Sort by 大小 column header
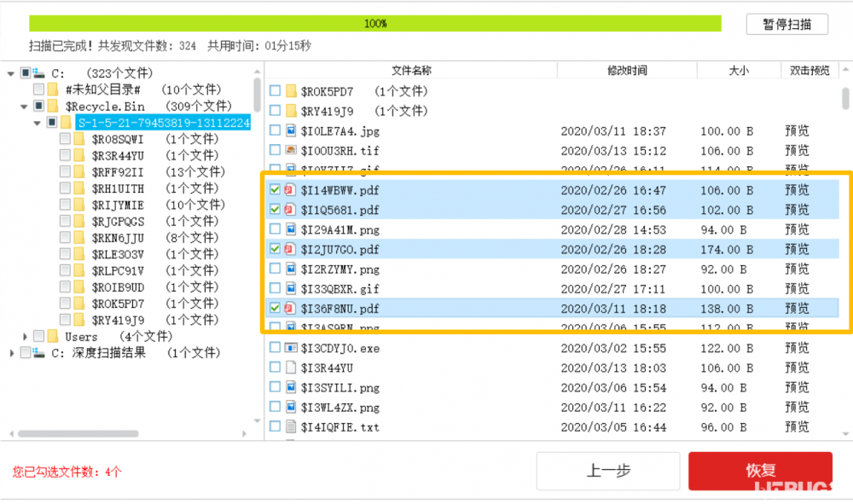The image size is (853, 504). click(739, 70)
